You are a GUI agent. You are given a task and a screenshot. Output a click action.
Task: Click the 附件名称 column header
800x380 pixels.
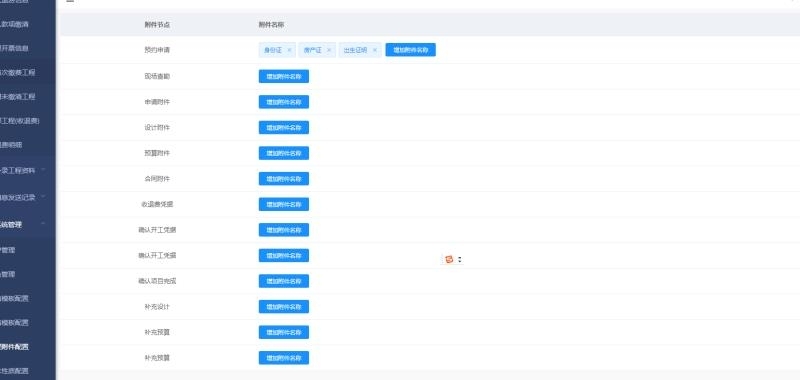[271, 24]
